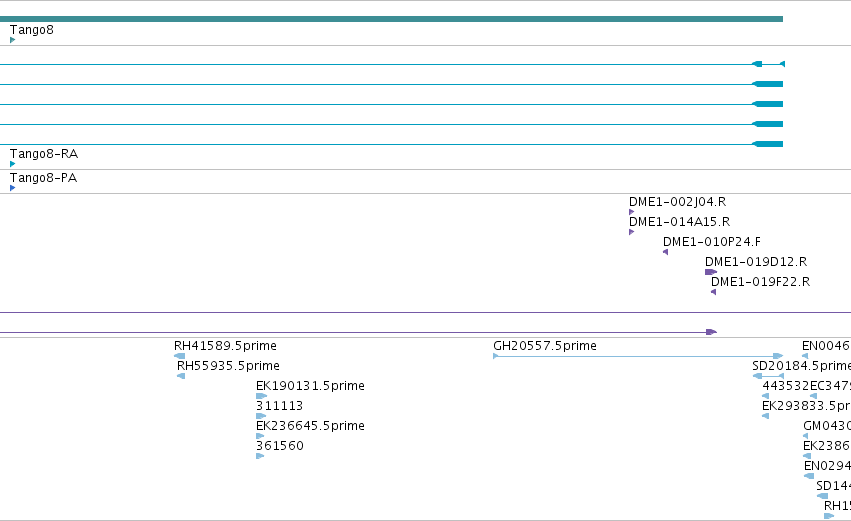Select the partially visible EN0046 label
The width and height of the screenshot is (851, 521).
click(x=826, y=346)
